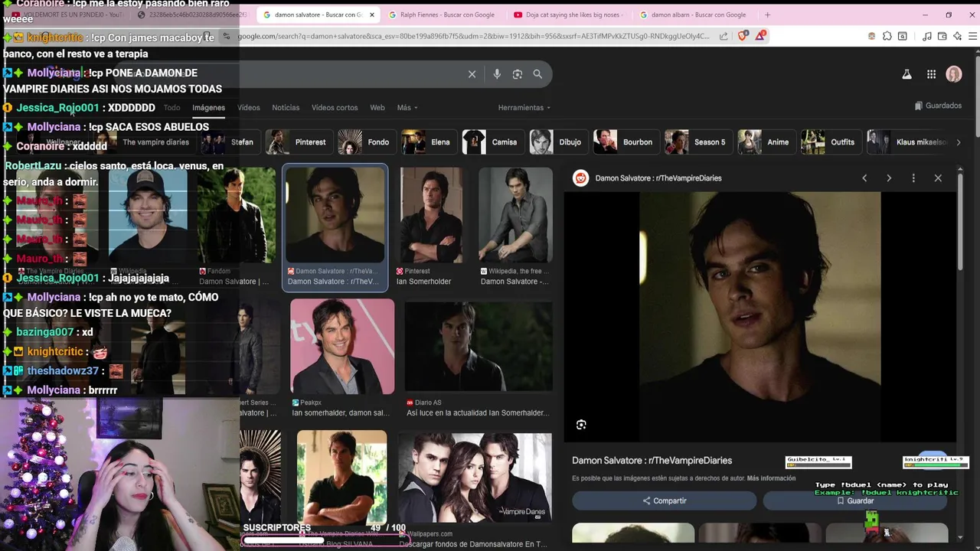The width and height of the screenshot is (980, 551).
Task: Filter by Camisa chip
Action: tap(492, 142)
